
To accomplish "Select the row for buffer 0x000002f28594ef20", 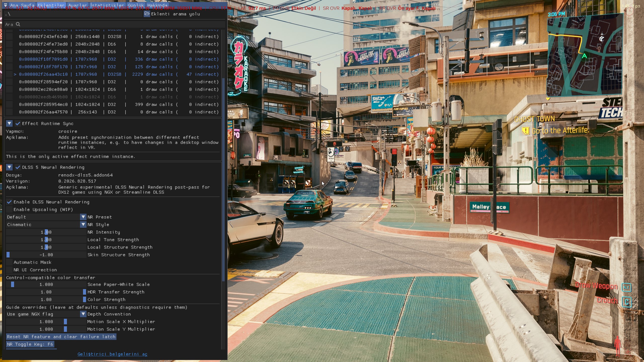I will tap(119, 82).
